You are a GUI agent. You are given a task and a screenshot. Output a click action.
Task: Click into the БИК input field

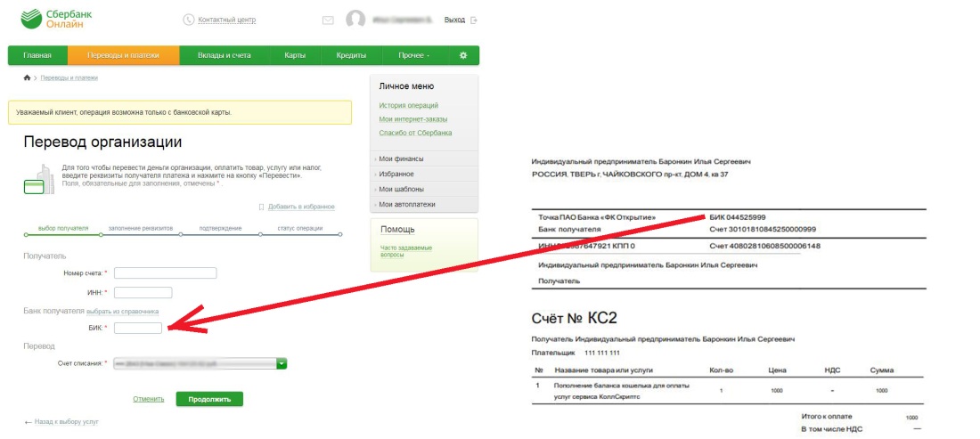pos(138,329)
